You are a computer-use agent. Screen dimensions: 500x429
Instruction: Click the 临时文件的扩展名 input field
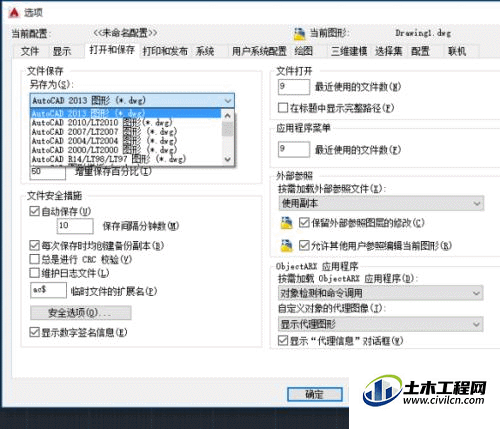pyautogui.click(x=48, y=290)
